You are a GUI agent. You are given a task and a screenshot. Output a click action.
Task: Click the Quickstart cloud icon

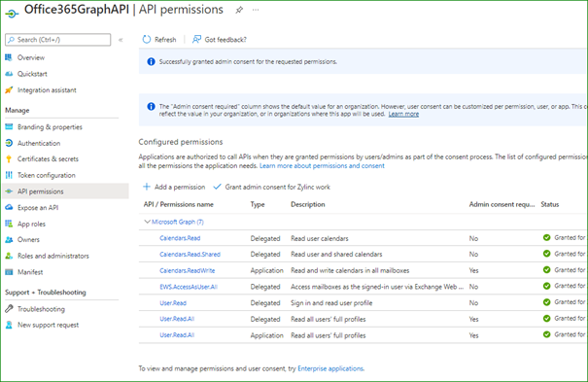pos(9,74)
